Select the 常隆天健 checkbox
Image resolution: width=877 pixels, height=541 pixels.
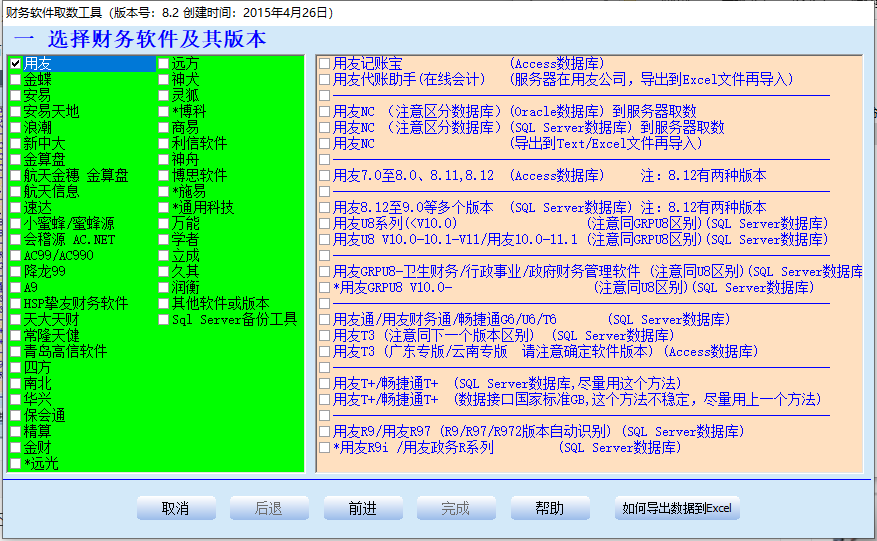(x=16, y=336)
